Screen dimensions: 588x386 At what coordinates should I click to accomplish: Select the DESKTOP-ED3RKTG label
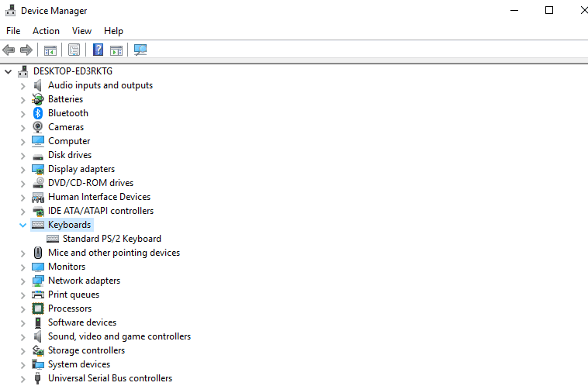73,71
